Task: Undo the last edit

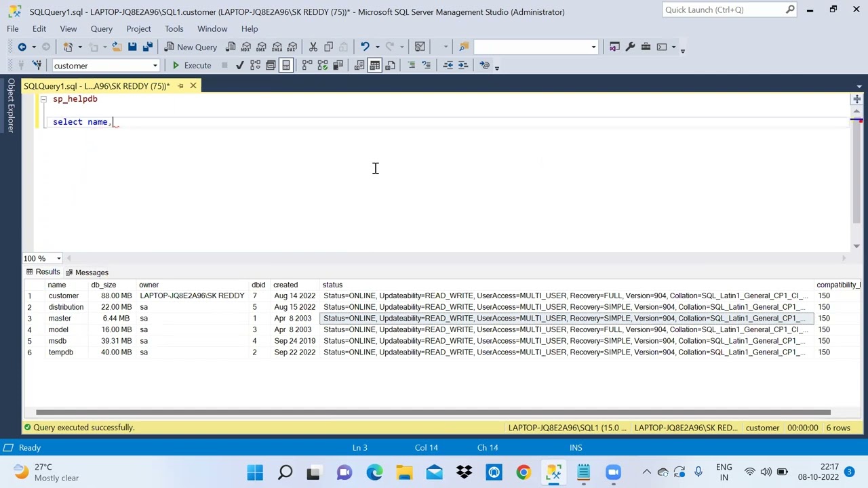Action: click(365, 47)
